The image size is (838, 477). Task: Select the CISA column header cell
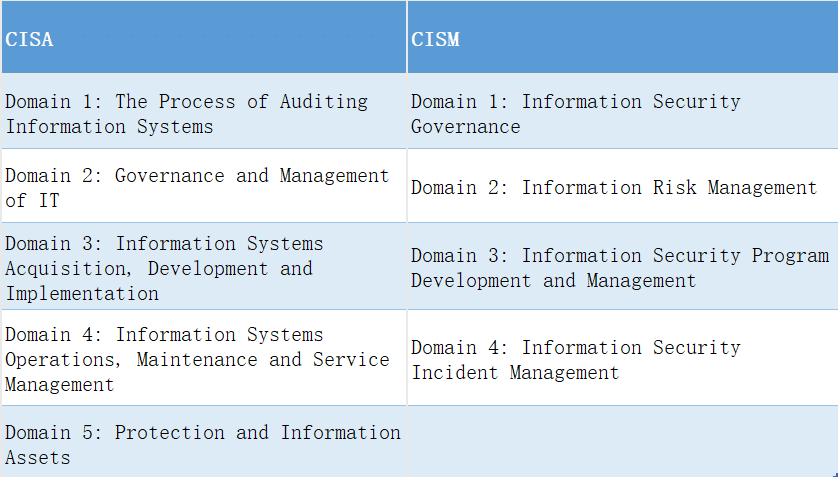click(x=204, y=37)
